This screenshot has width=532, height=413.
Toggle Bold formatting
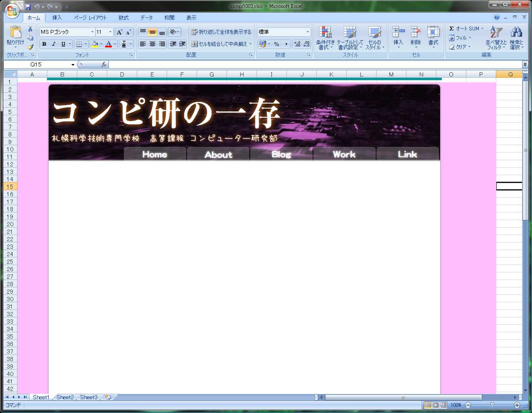pyautogui.click(x=44, y=44)
